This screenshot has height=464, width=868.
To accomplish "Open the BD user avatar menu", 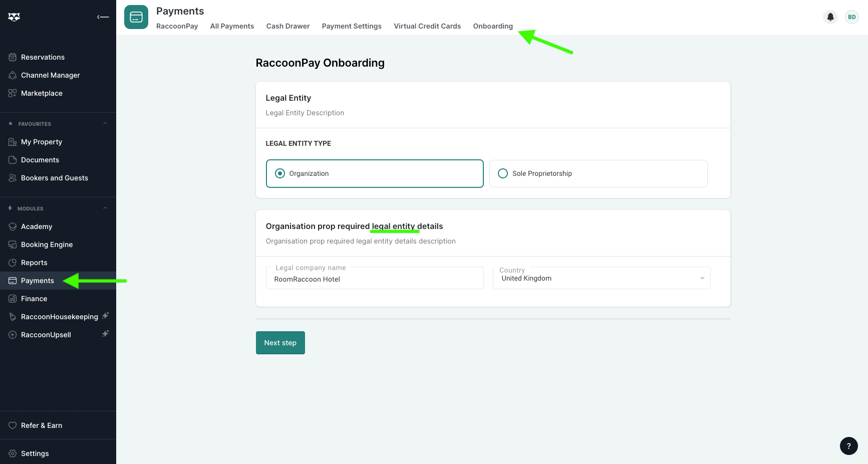I will pyautogui.click(x=852, y=17).
